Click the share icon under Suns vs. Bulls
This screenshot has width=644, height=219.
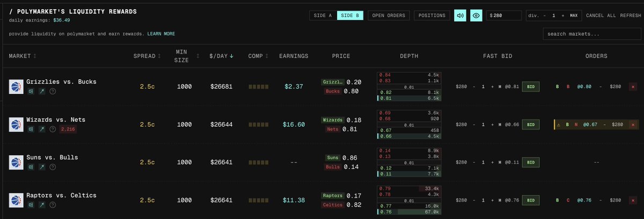point(30,167)
